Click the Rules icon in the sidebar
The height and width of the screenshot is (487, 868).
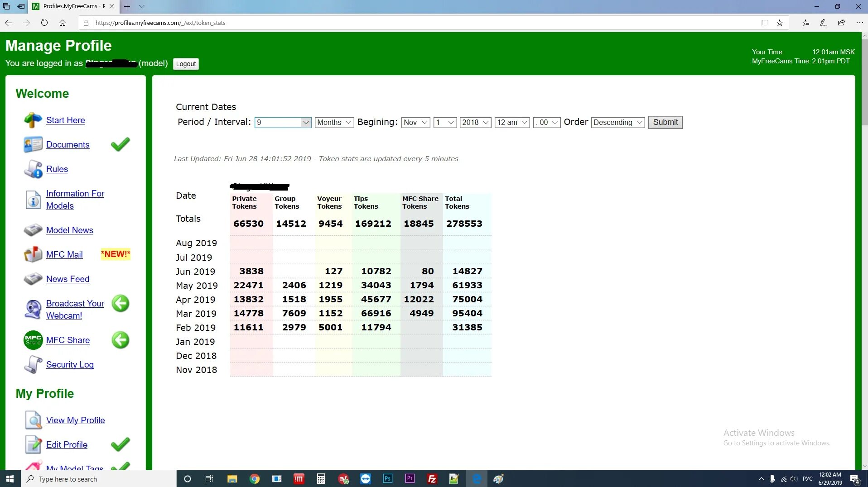33,169
